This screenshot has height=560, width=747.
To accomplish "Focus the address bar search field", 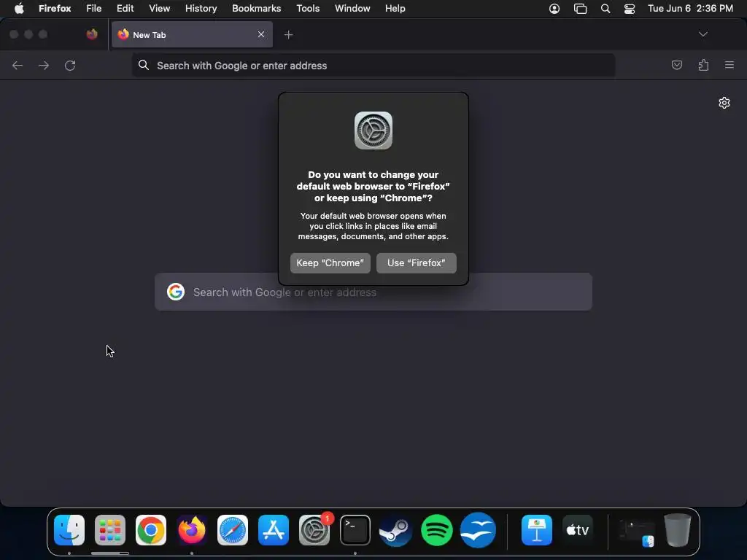I will pyautogui.click(x=373, y=65).
